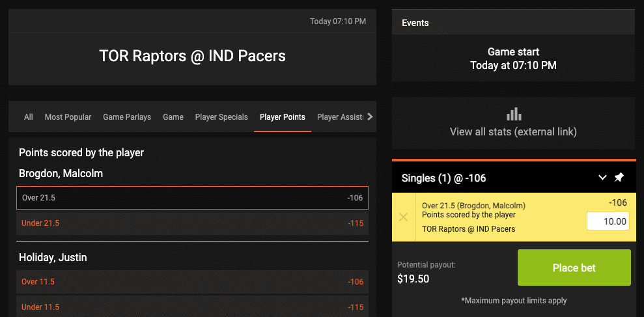
Task: Pin the bet slip with the pushpin icon
Action: click(x=619, y=178)
